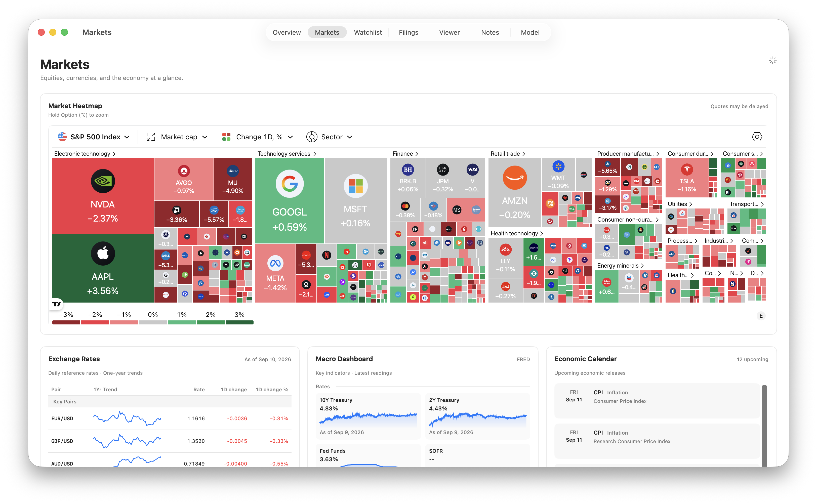The width and height of the screenshot is (817, 504).
Task: Click the Tesla logo in the TSLA tile
Action: [687, 169]
